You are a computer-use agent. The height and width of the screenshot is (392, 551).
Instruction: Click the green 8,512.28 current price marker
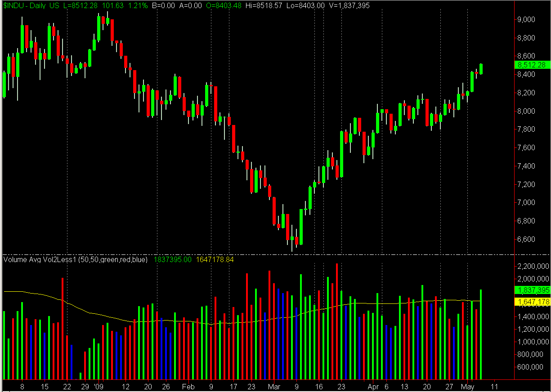(532, 65)
